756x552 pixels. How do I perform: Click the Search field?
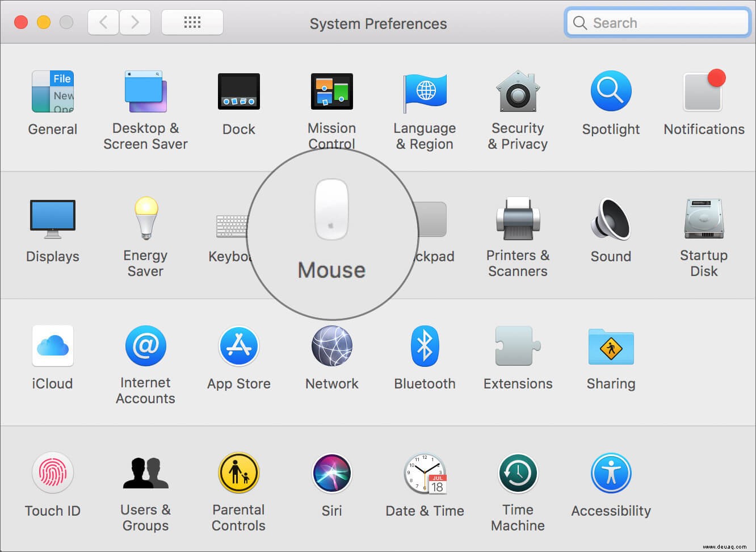pyautogui.click(x=657, y=23)
